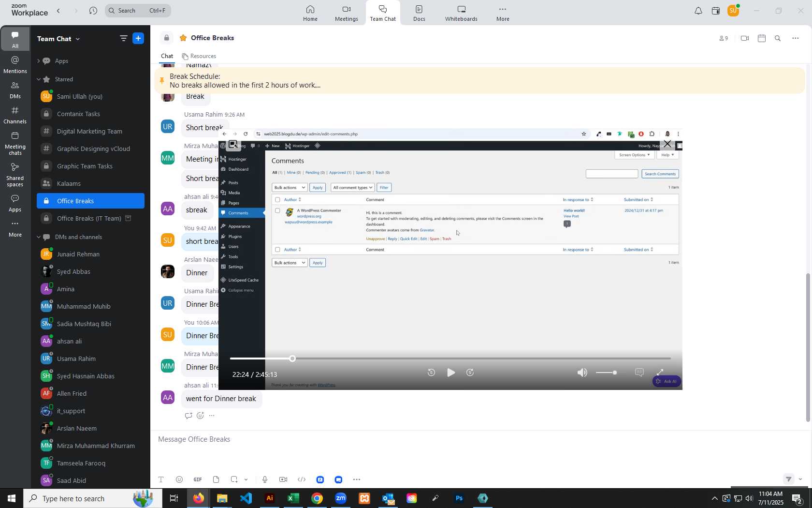Screen dimensions: 812x508
Task: Switch to the Meetings tab
Action: click(347, 13)
